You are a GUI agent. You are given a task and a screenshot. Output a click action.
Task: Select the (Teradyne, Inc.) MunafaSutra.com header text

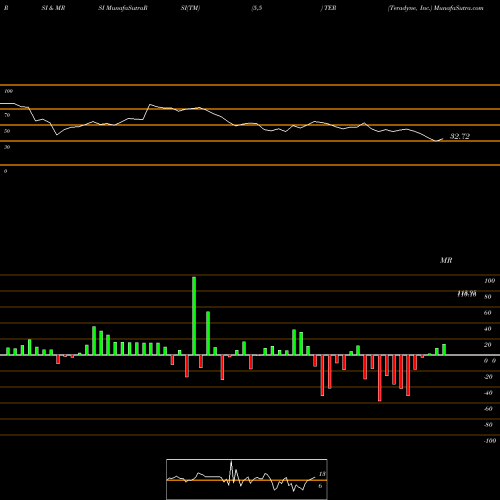click(x=435, y=8)
